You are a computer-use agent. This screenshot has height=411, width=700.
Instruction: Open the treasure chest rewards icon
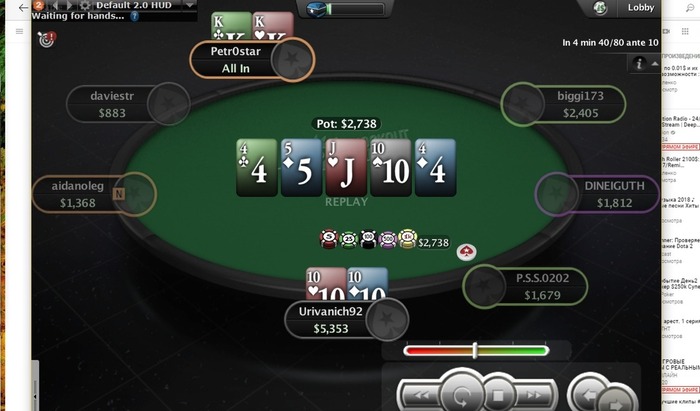pyautogui.click(x=317, y=9)
